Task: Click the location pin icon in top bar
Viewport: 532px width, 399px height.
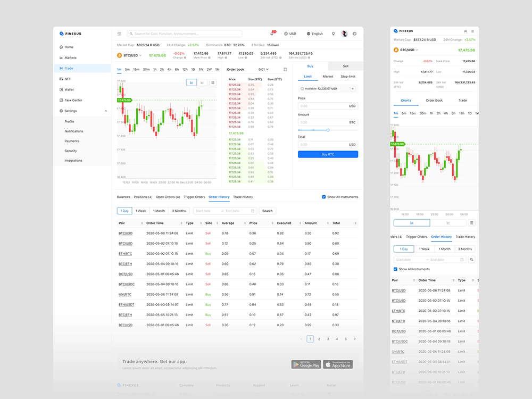Action: coord(334,34)
